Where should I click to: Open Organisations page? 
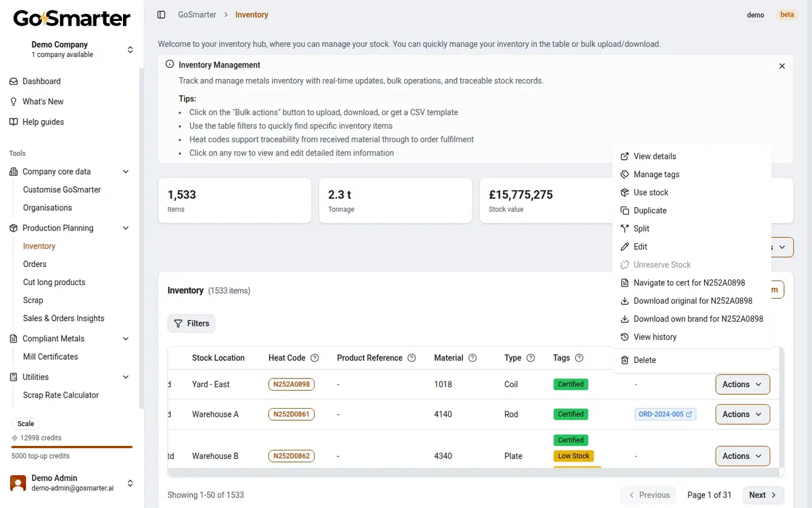(x=48, y=208)
